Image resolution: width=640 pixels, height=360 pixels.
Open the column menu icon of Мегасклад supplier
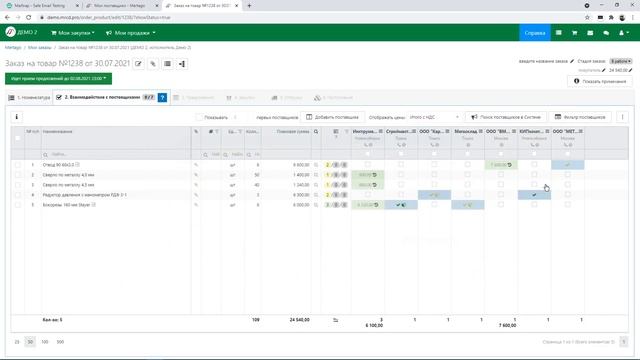[x=481, y=131]
